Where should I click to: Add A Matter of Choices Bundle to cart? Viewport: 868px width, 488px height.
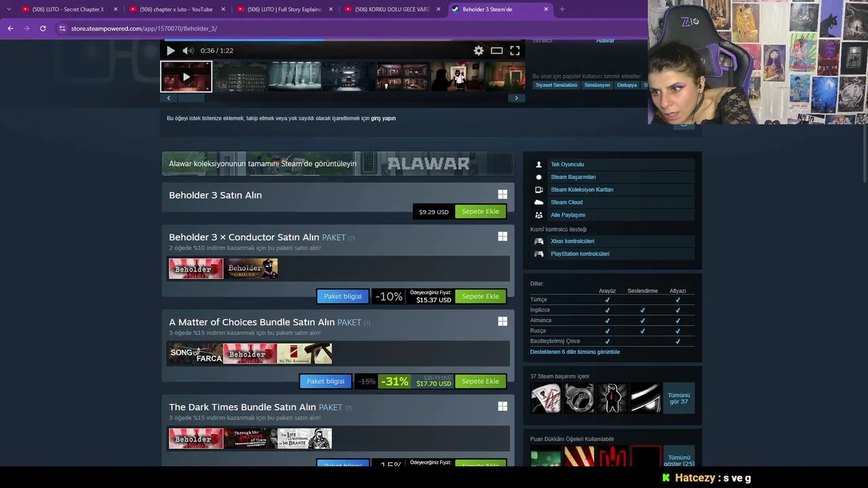(x=480, y=381)
